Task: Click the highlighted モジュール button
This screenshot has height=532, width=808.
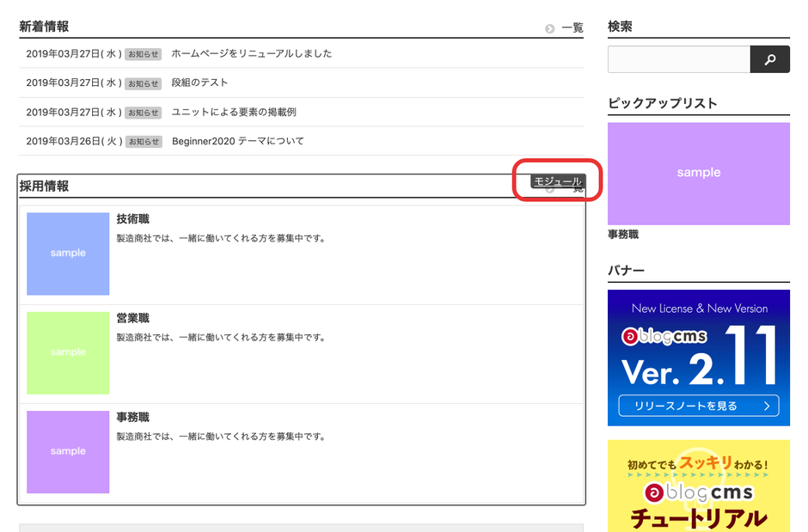Action: click(559, 180)
